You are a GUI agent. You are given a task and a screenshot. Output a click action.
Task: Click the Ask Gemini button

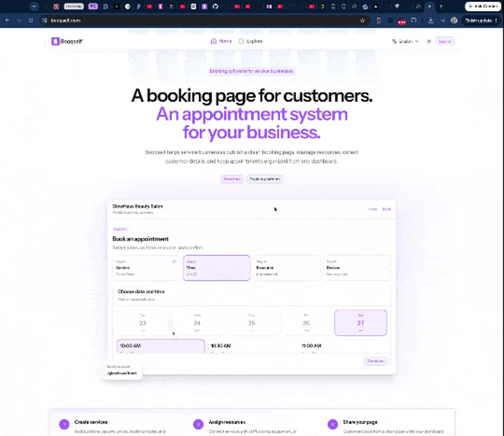(483, 6)
